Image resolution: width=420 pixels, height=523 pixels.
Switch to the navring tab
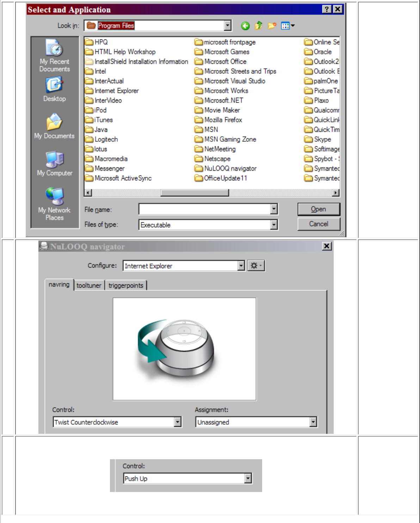click(x=59, y=284)
